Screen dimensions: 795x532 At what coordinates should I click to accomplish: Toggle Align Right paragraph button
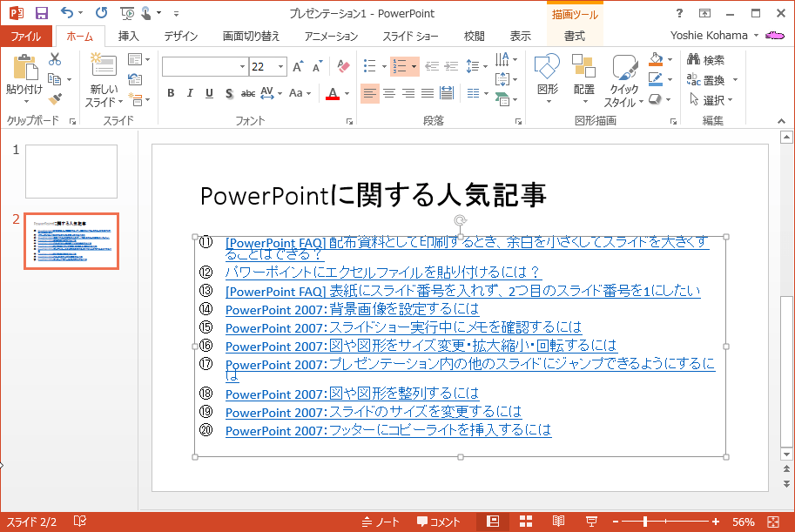point(408,93)
